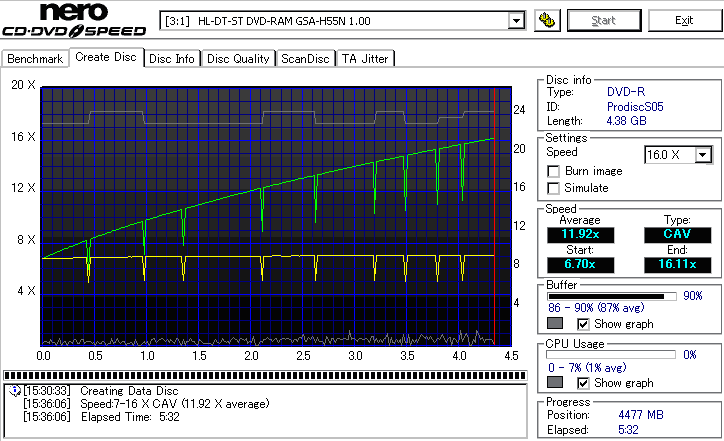The height and width of the screenshot is (441, 724).
Task: Go to the Disc Quality tab
Action: pyautogui.click(x=238, y=58)
